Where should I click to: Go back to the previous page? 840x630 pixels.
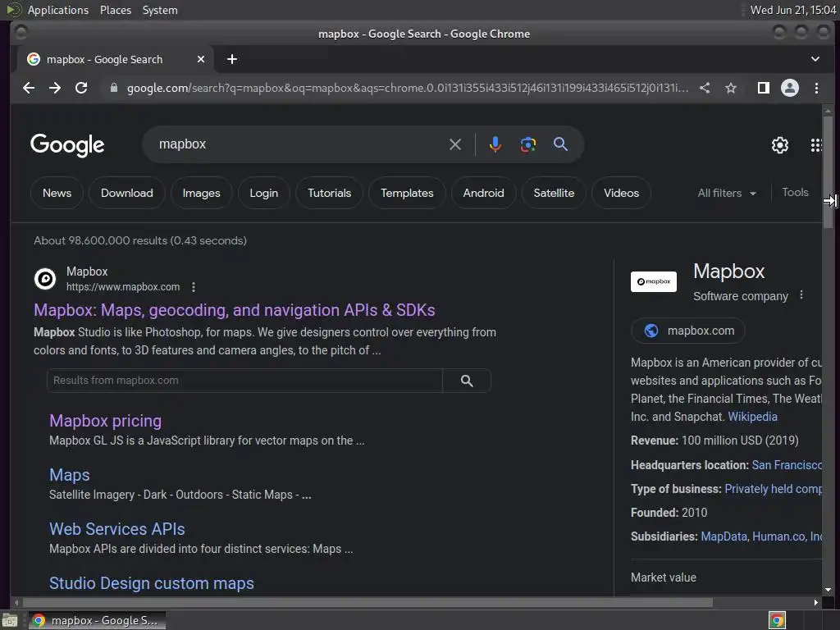[x=29, y=88]
